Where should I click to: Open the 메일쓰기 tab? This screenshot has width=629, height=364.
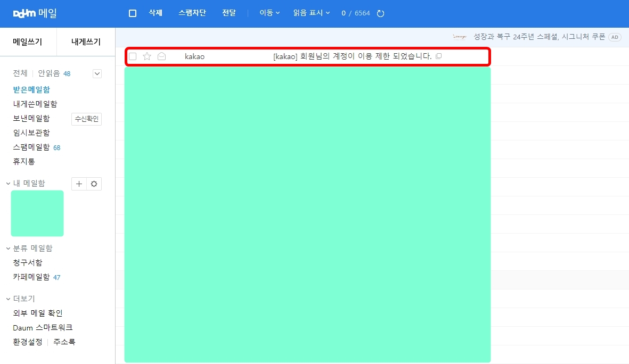click(x=28, y=42)
